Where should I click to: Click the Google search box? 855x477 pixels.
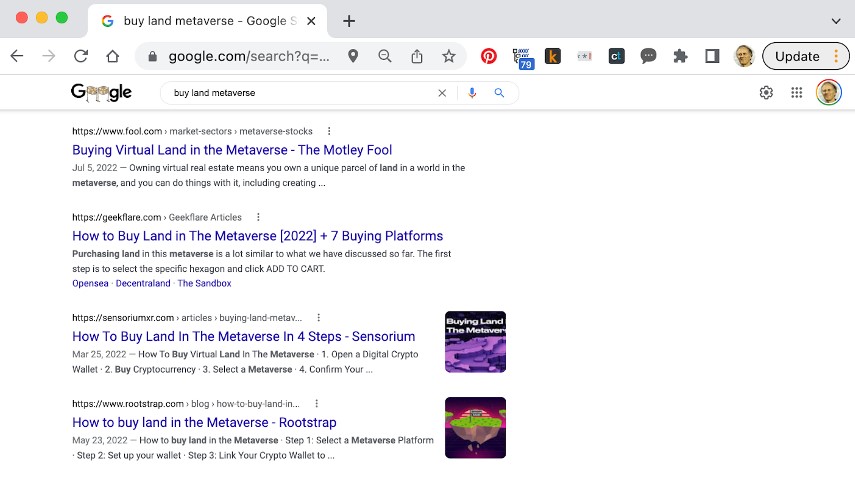303,93
